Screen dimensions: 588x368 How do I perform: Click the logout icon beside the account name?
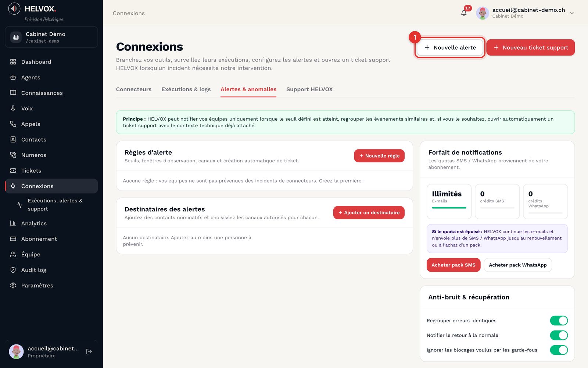click(89, 352)
